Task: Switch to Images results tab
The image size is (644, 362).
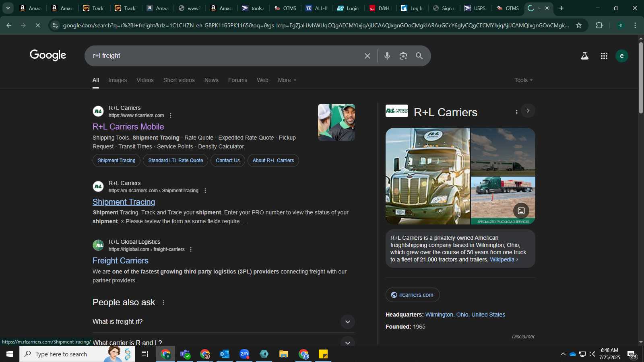Action: 118,80
